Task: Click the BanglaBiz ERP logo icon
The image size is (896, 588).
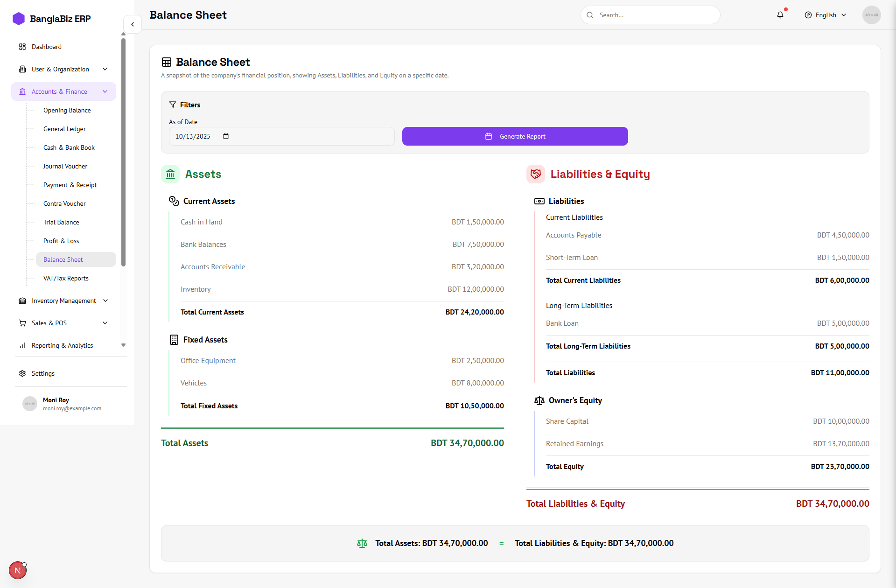Action: point(19,19)
